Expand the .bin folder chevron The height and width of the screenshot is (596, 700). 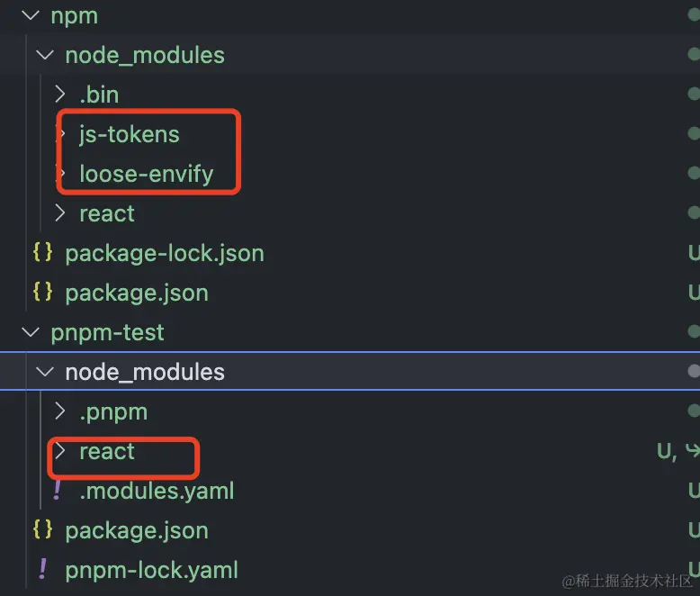(59, 95)
